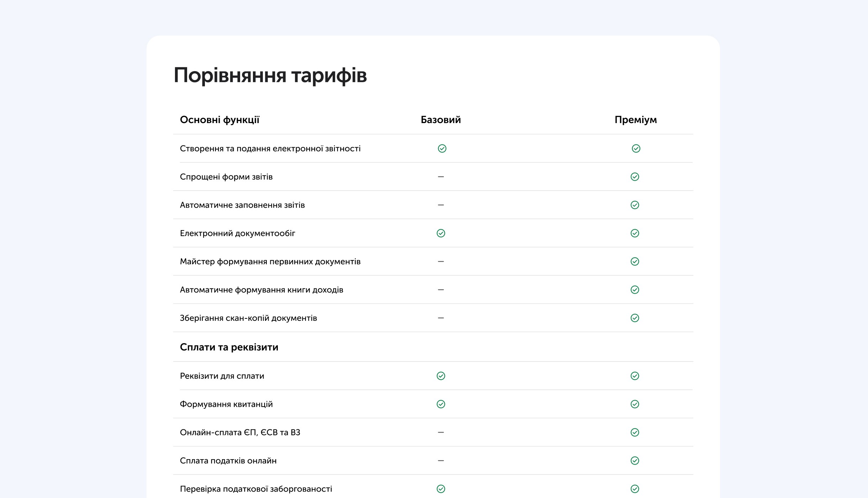Select the Преміум column header
This screenshot has width=868, height=498.
[636, 120]
